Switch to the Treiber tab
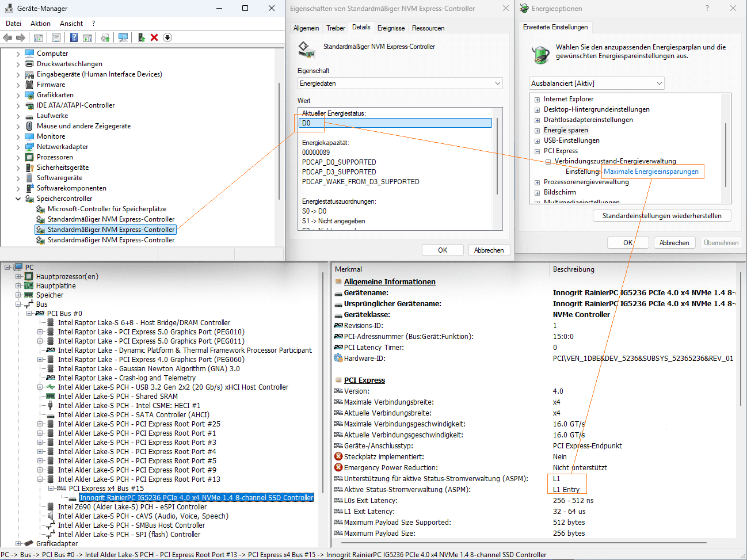Screen dimensions: 747x560 [336, 28]
